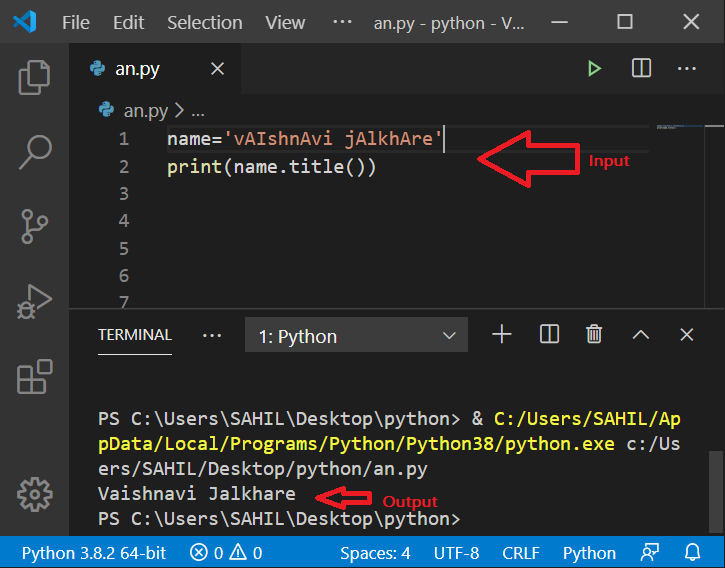The width and height of the screenshot is (725, 568).
Task: Show hidden menus via title bar ellipsis
Action: (342, 22)
